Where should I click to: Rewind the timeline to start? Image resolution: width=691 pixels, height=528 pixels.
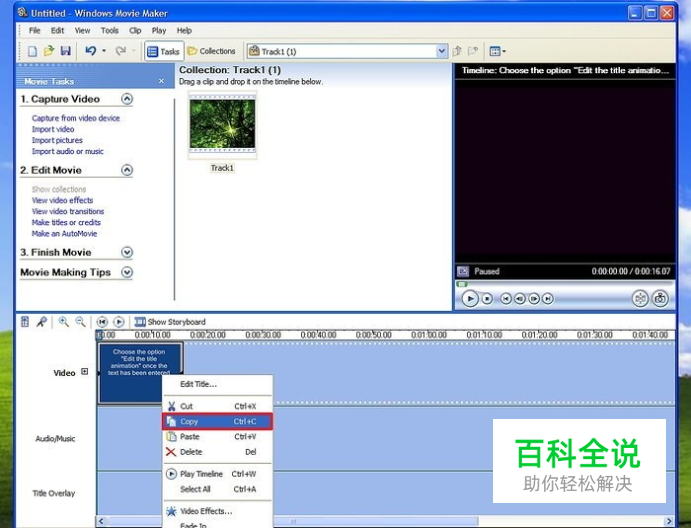coord(102,322)
